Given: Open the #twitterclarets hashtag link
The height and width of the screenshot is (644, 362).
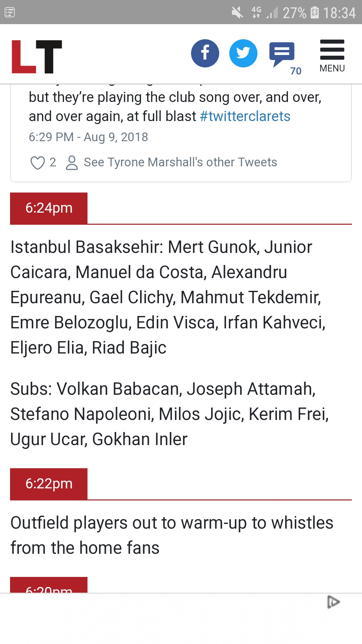Looking at the screenshot, I should (x=245, y=116).
